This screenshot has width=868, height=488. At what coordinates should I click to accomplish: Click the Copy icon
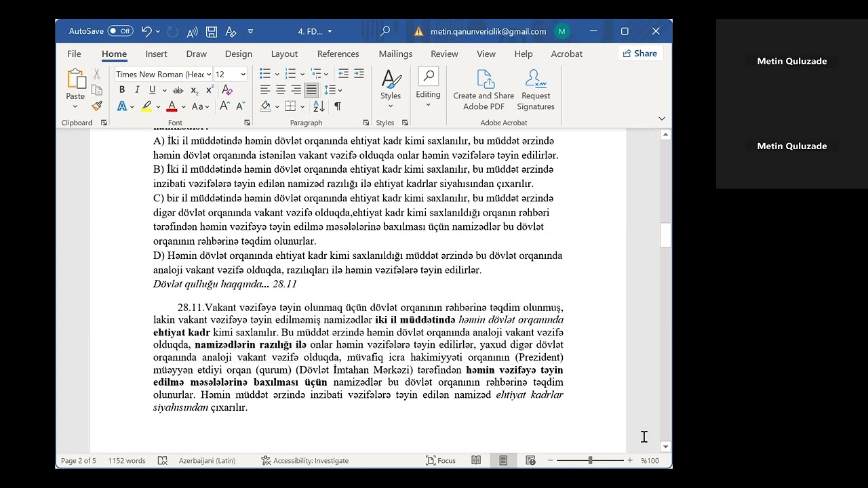(x=97, y=90)
